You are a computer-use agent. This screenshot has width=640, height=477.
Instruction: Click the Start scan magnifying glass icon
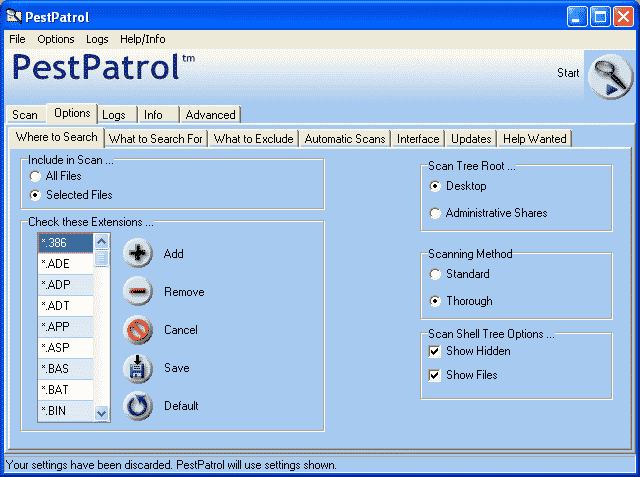point(610,76)
